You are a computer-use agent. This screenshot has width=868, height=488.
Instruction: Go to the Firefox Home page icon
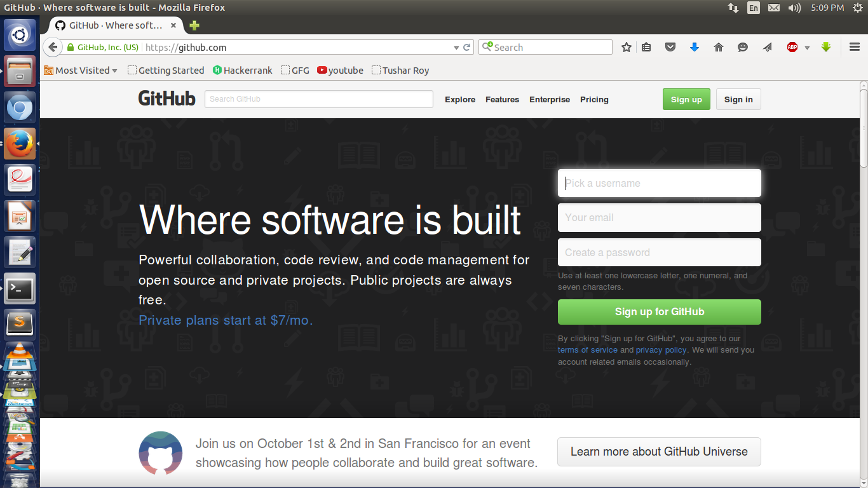(719, 47)
